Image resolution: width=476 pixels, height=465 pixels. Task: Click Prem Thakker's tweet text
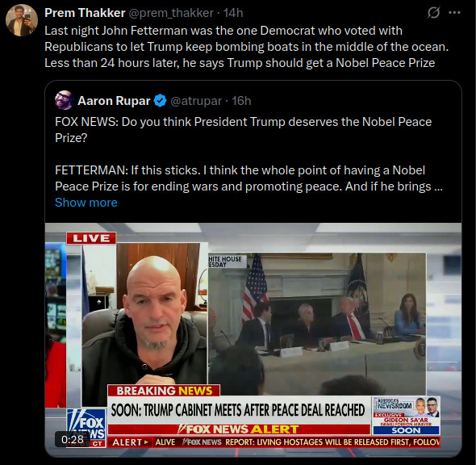[246, 47]
